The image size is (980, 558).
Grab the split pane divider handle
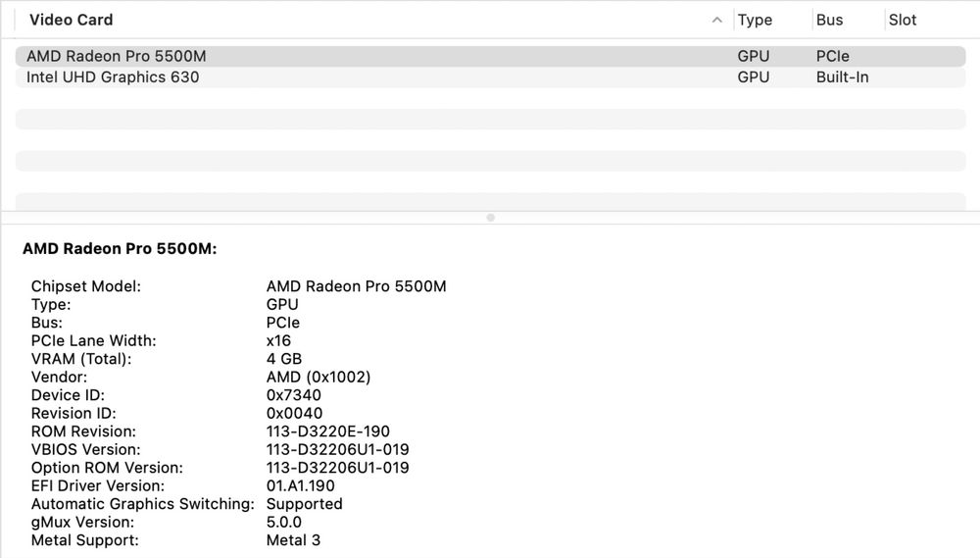point(490,218)
